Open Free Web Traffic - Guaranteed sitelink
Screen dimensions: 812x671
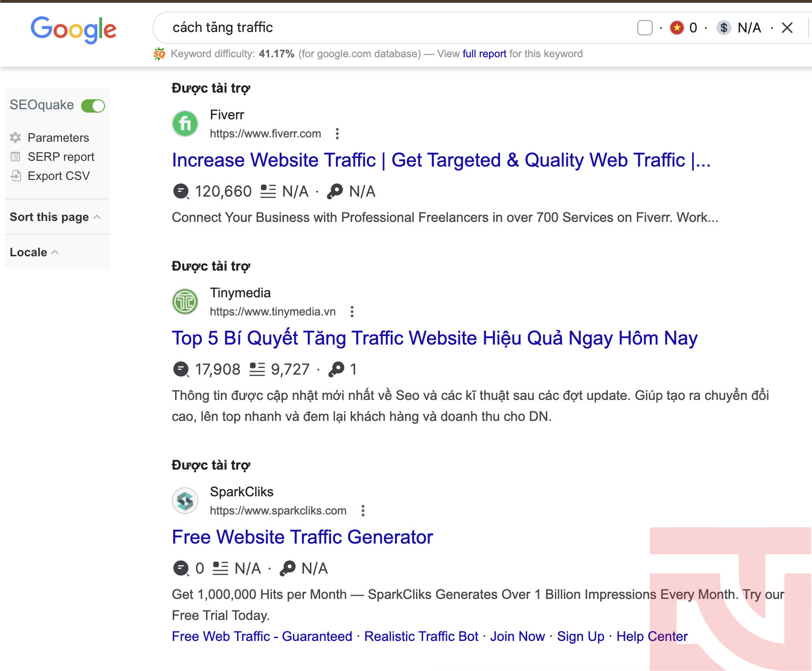262,636
